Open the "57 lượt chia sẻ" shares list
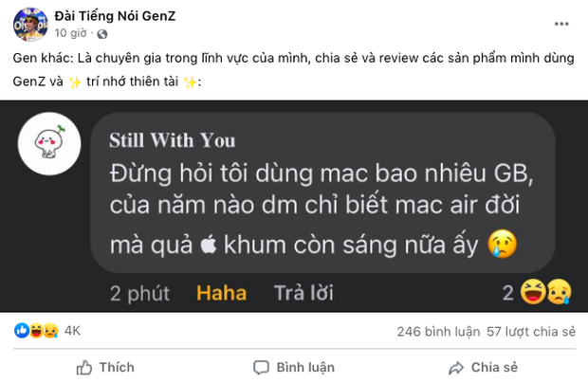The width and height of the screenshot is (588, 383). click(x=531, y=333)
